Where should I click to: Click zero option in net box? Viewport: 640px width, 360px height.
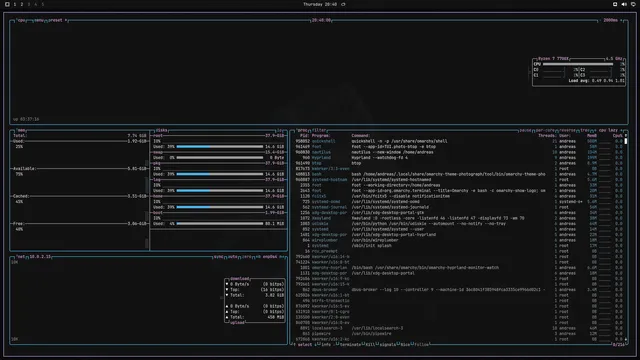pyautogui.click(x=247, y=257)
